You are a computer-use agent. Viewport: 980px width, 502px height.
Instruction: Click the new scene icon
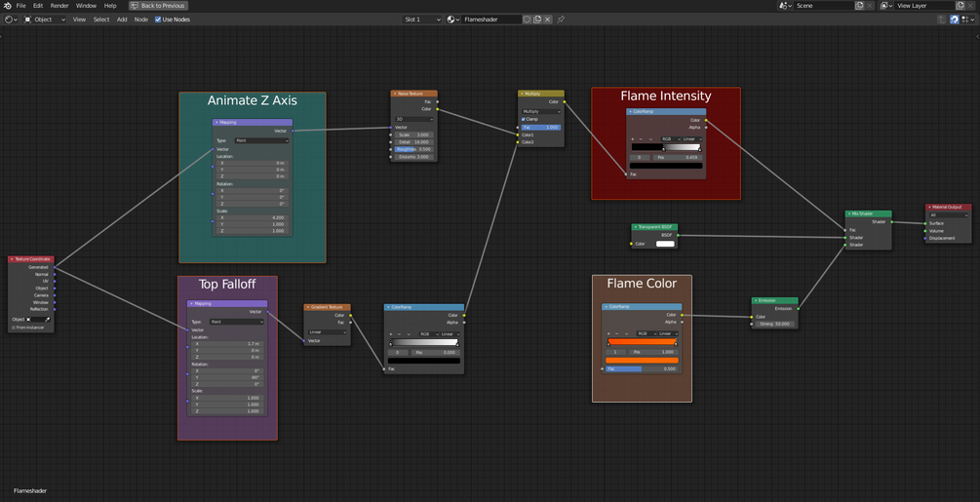point(859,6)
